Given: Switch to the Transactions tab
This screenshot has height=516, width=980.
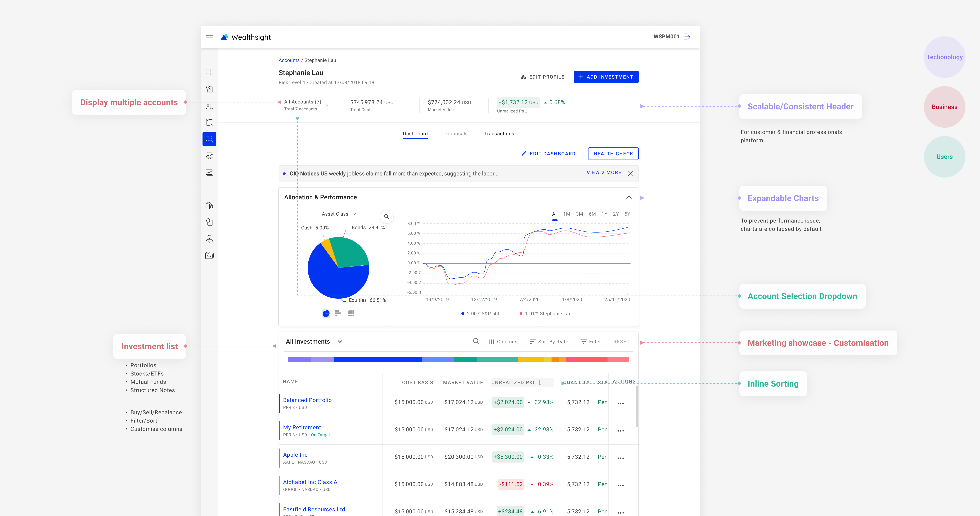Looking at the screenshot, I should 499,134.
